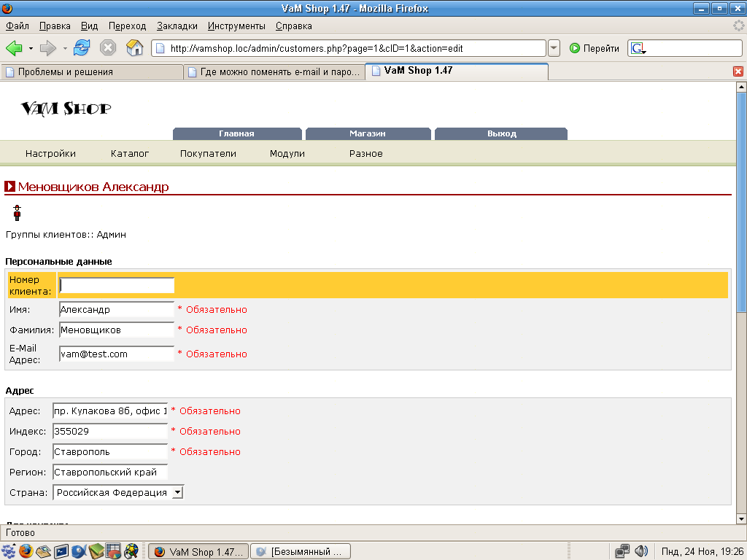Click the Google search engine icon
Viewport: 747px width, 560px height.
[638, 48]
